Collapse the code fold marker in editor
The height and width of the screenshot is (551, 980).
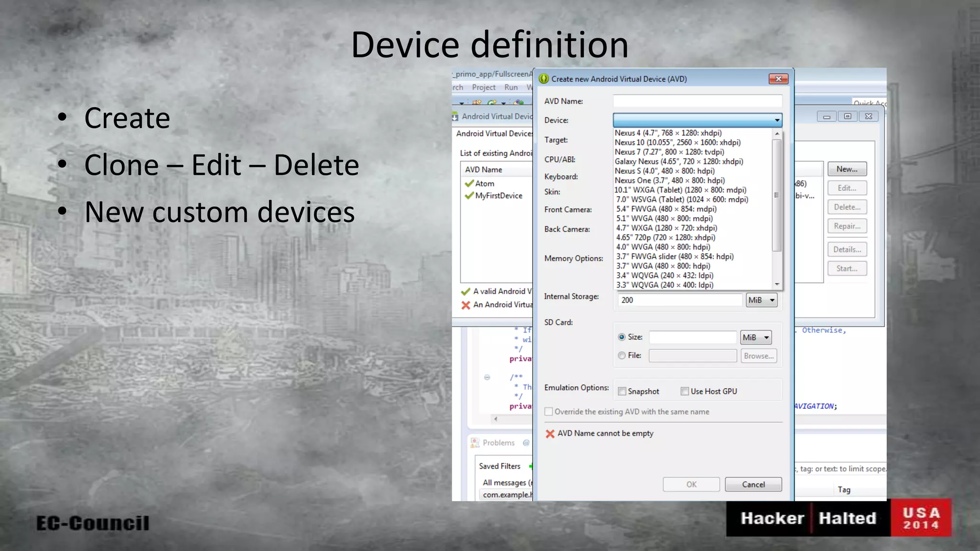487,377
